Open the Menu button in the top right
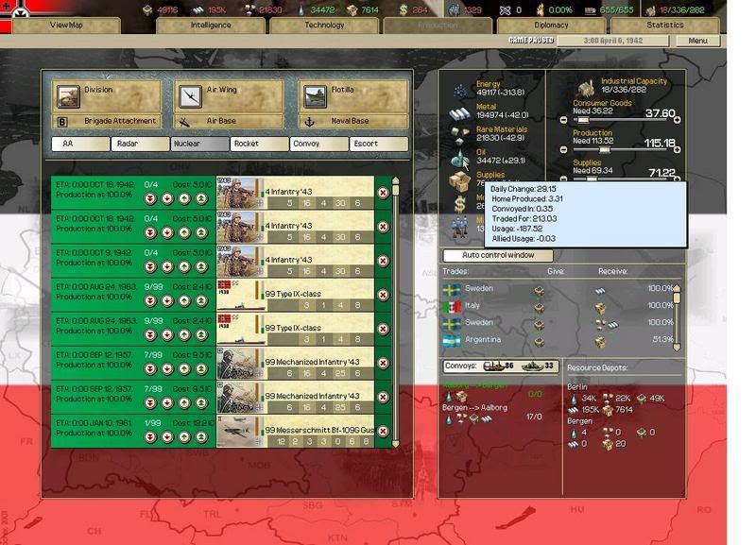Viewport: 756px width, 545px height. point(698,39)
